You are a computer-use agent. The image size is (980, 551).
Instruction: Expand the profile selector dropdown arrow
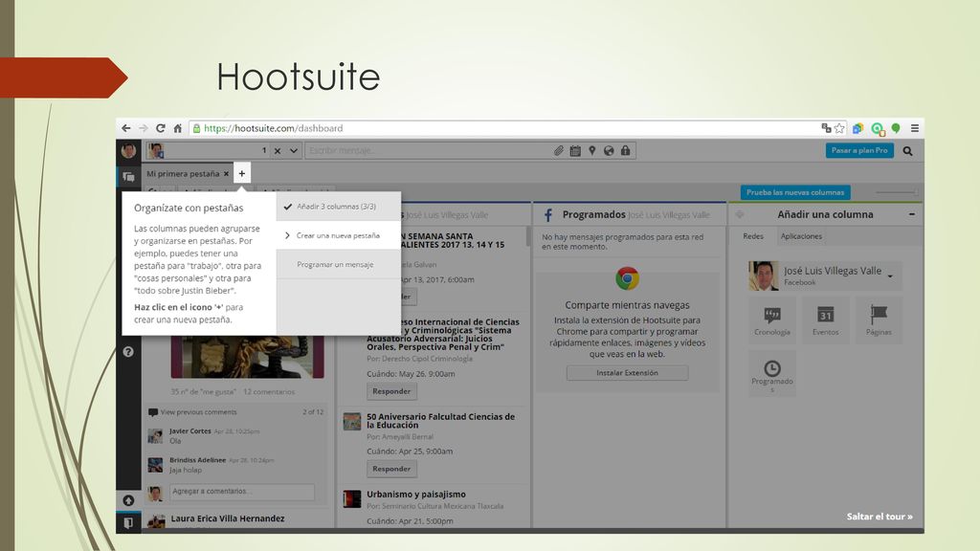294,150
